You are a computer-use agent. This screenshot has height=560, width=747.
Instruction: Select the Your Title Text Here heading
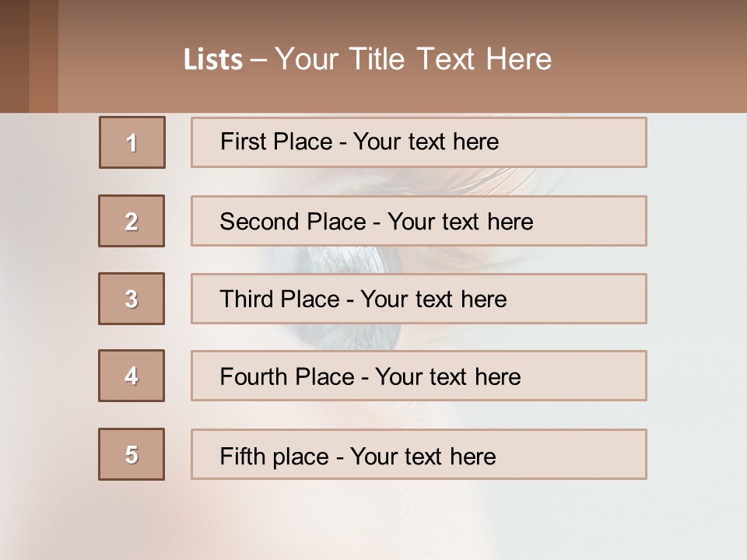413,59
